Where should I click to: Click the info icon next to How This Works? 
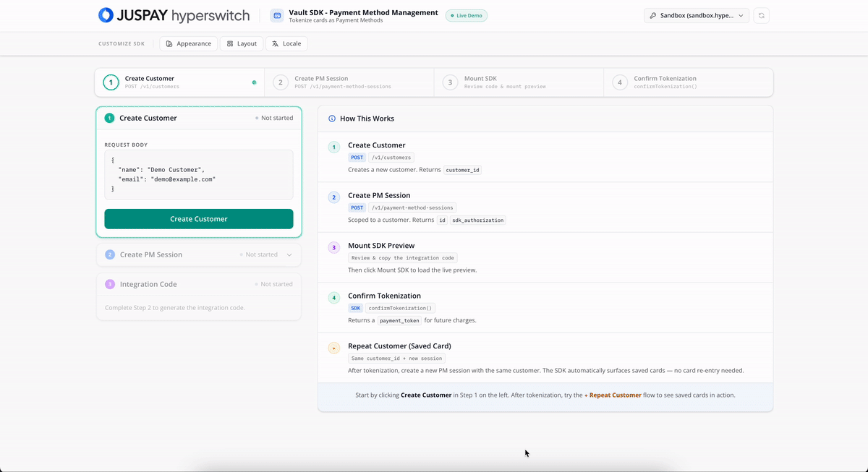point(332,119)
